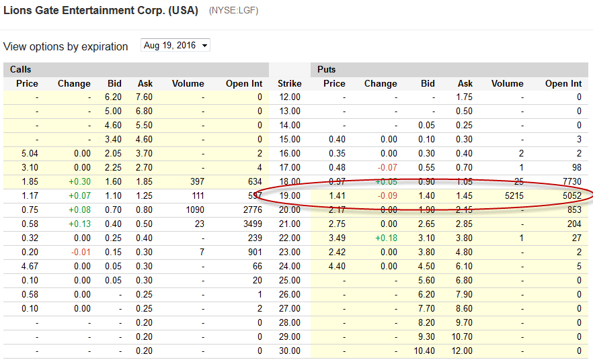Open the Aug 19, 2016 expiration dropdown
The width and height of the screenshot is (593, 364).
(175, 45)
